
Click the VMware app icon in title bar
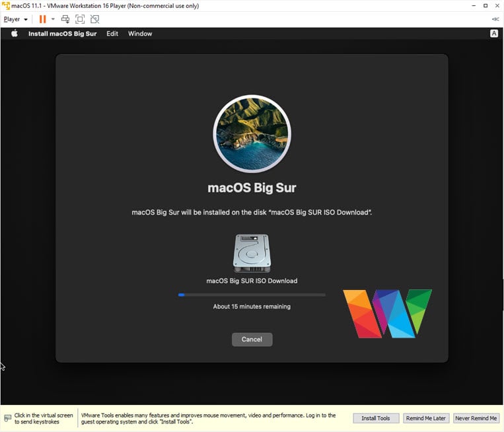(x=6, y=6)
